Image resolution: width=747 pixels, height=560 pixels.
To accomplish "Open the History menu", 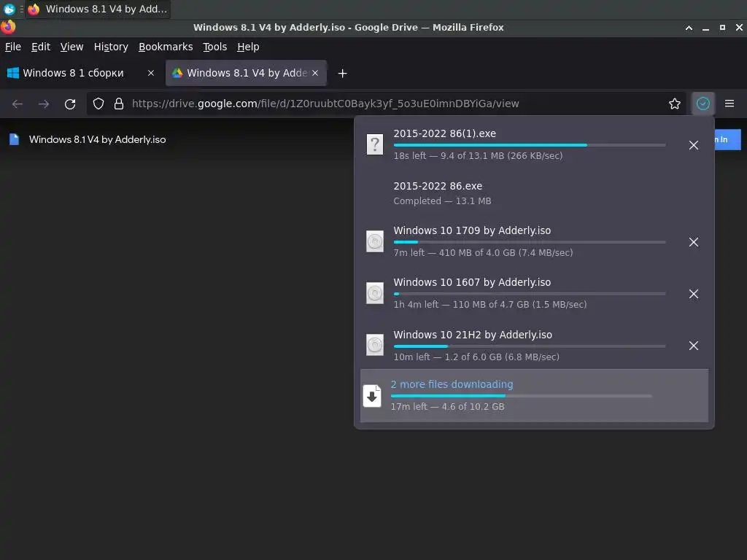I will (111, 47).
